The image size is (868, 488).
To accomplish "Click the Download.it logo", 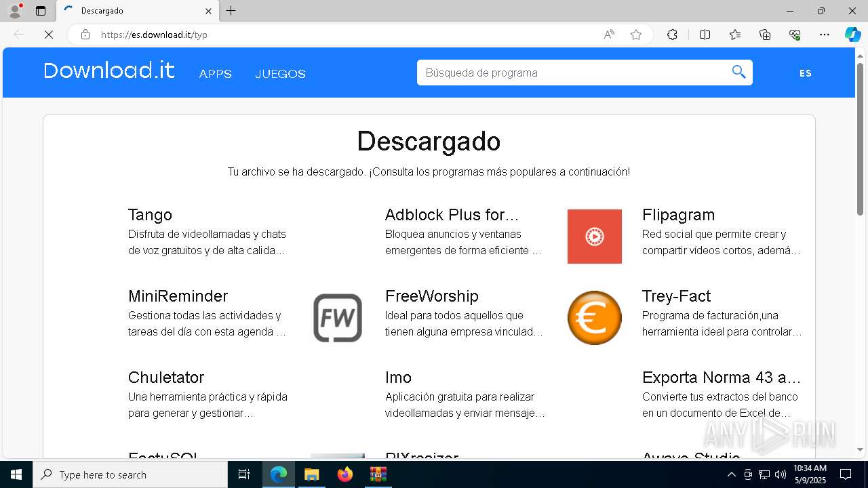I will (x=109, y=70).
